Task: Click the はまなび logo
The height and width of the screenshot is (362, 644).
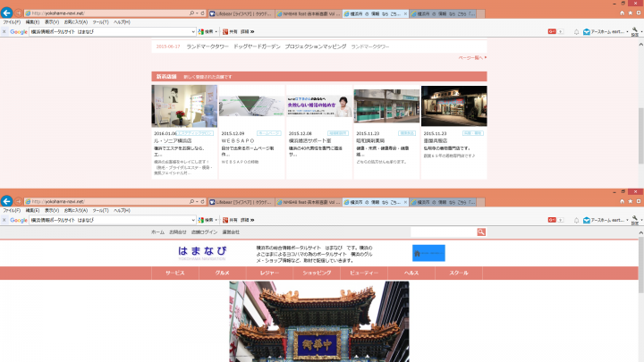Action: point(201,252)
